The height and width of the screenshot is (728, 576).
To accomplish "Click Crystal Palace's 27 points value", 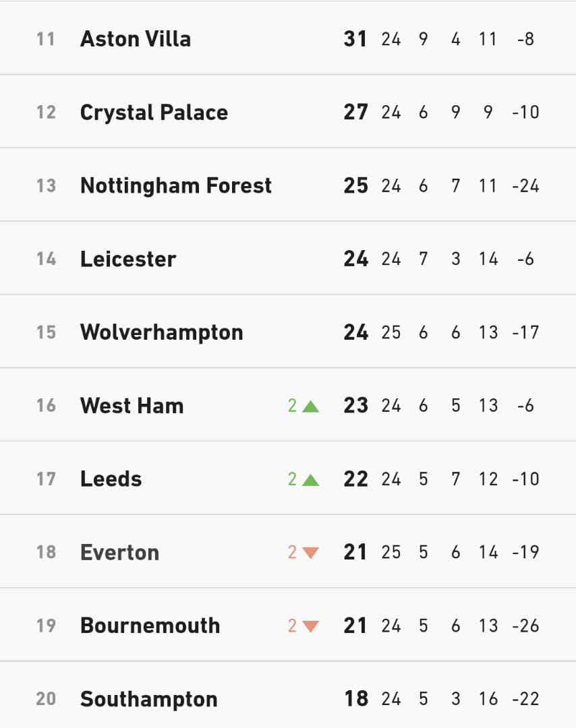I will (355, 113).
